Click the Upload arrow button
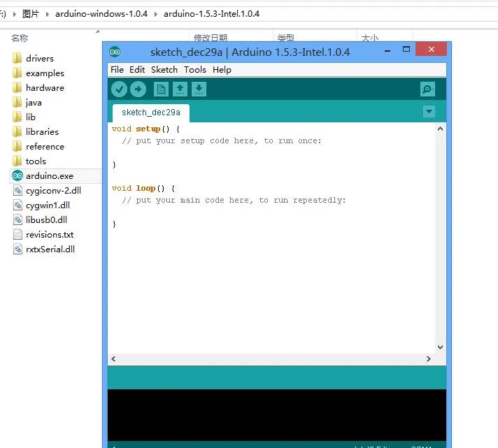The image size is (498, 448). point(138,89)
